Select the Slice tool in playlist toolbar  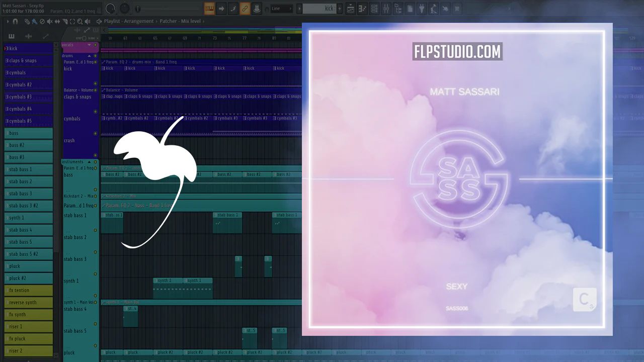tap(65, 21)
